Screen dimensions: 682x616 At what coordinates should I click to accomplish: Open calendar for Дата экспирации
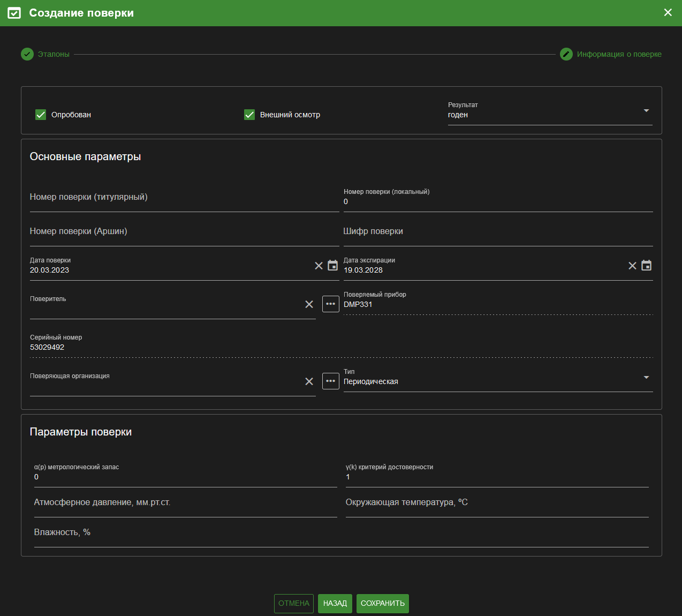646,266
